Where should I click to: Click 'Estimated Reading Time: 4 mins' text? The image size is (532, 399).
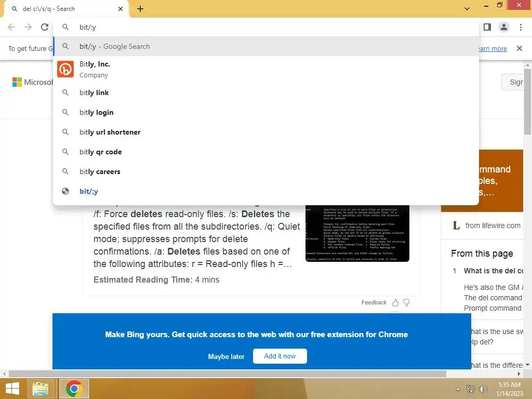156,280
